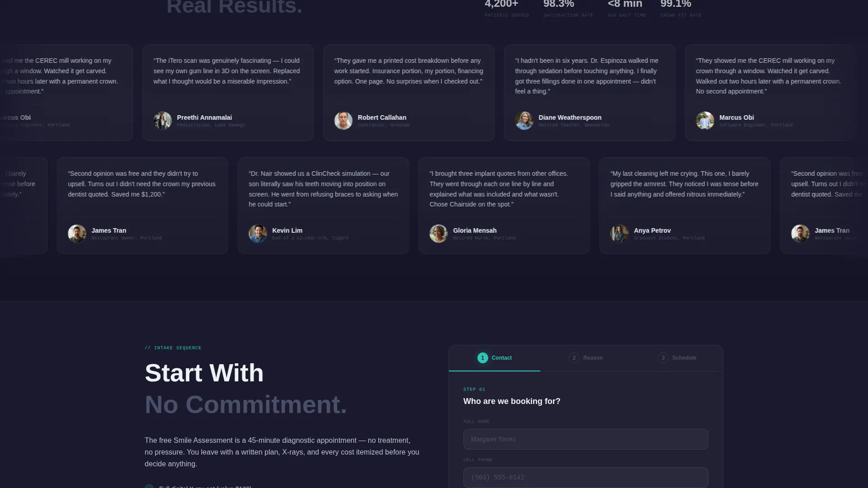Click Preethi Annamalai's avatar photo

pos(162,121)
